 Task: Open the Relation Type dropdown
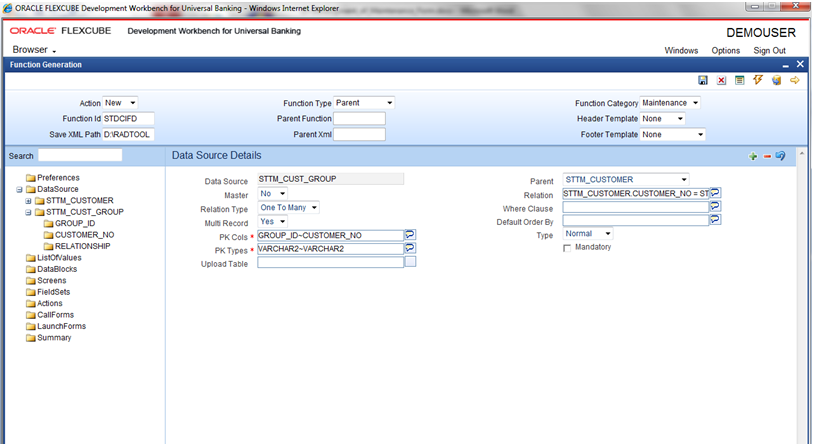pos(288,207)
